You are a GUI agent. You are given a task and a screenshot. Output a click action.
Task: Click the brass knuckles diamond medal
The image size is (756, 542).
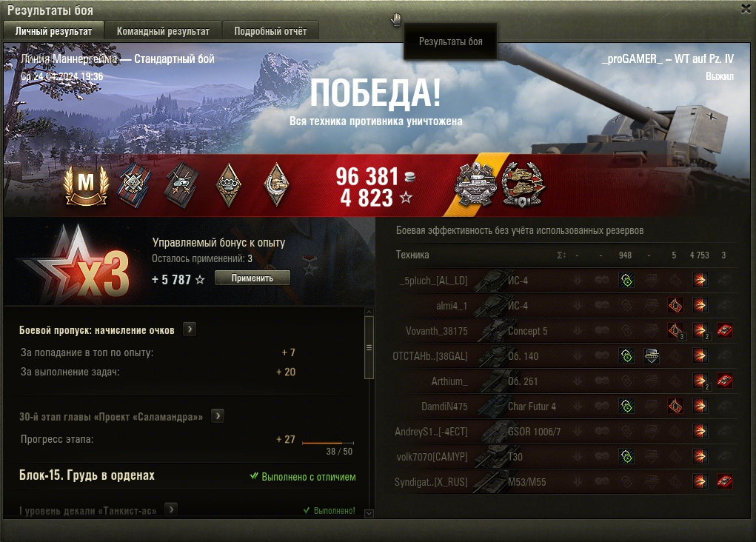pyautogui.click(x=228, y=184)
